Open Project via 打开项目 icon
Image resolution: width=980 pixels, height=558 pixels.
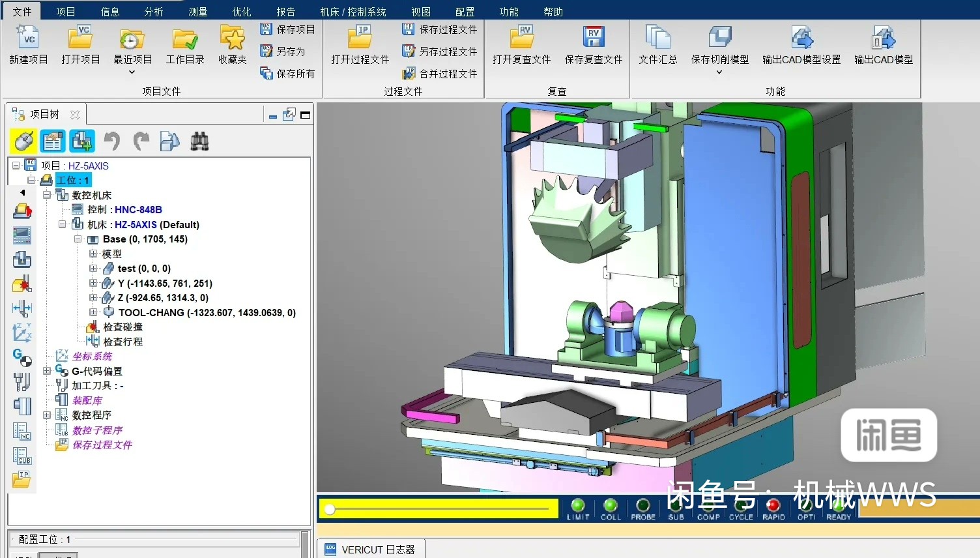coord(81,38)
